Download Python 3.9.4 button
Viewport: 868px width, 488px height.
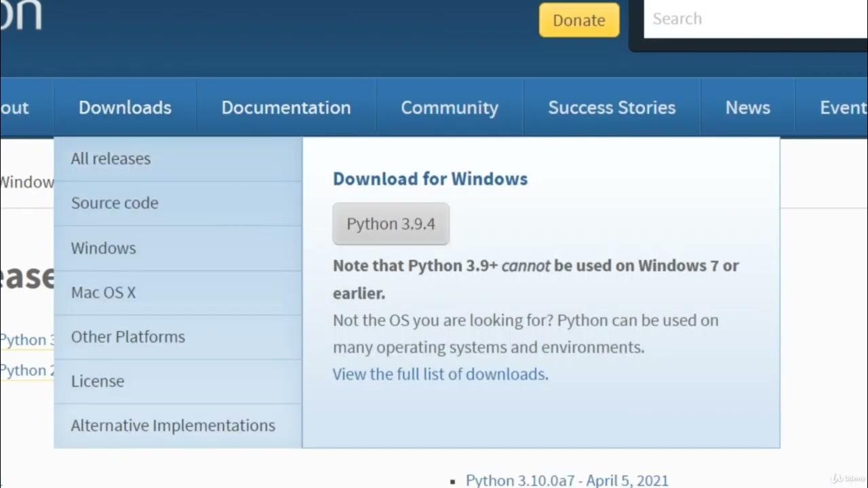pos(391,224)
